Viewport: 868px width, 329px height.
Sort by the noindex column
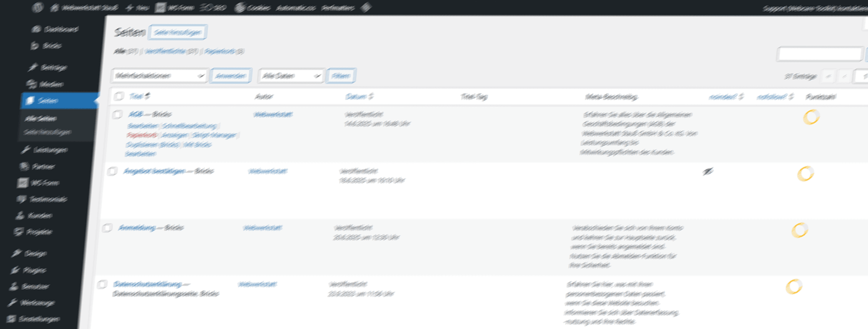[726, 97]
